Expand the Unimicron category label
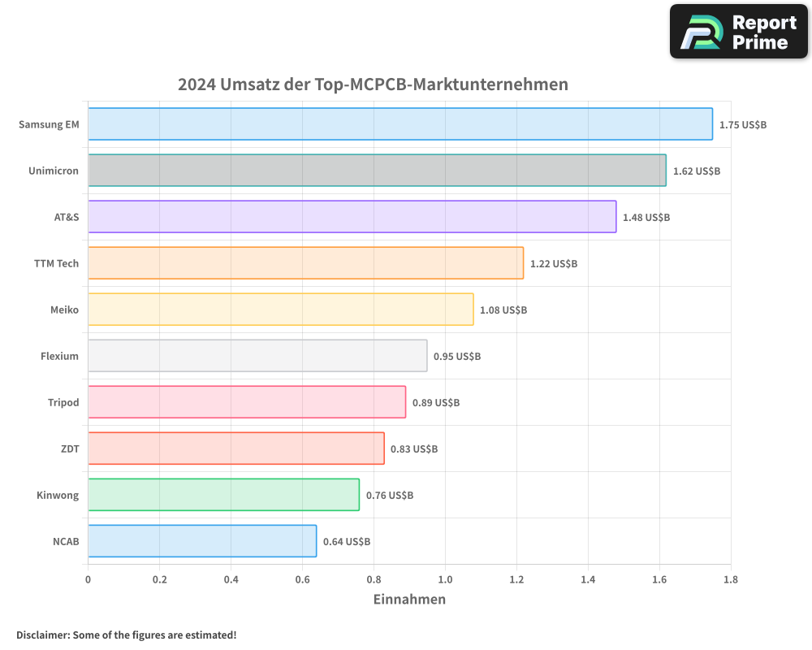This screenshot has width=812, height=650. pyautogui.click(x=53, y=171)
